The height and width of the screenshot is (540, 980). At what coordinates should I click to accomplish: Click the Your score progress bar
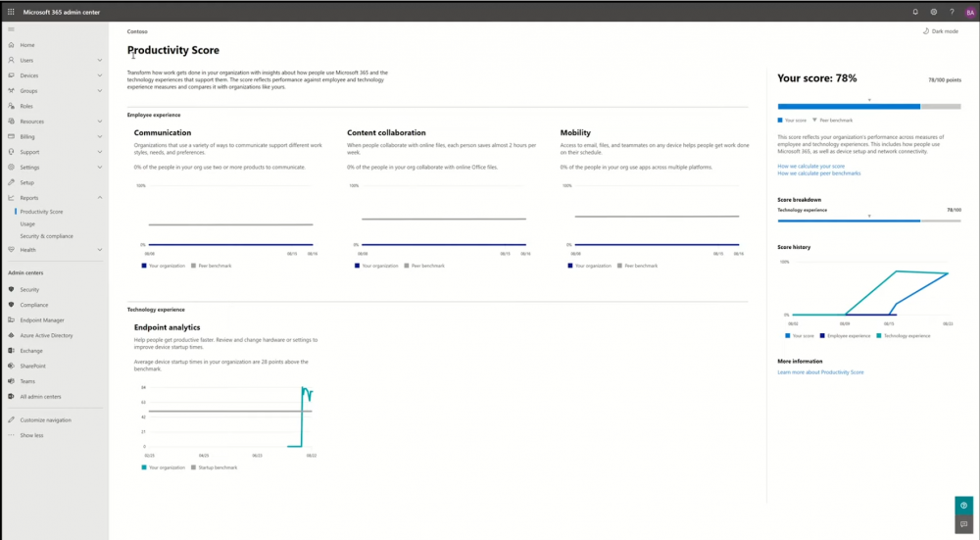(869, 107)
